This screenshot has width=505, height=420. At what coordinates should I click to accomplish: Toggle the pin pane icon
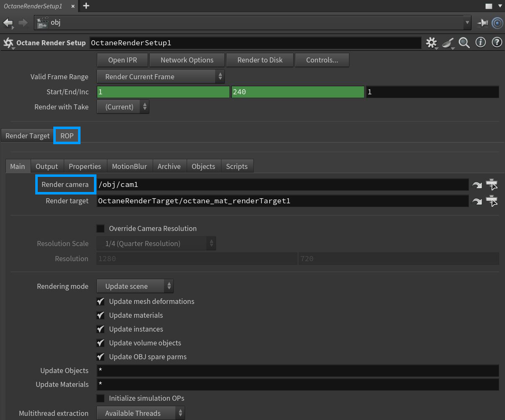coord(482,23)
